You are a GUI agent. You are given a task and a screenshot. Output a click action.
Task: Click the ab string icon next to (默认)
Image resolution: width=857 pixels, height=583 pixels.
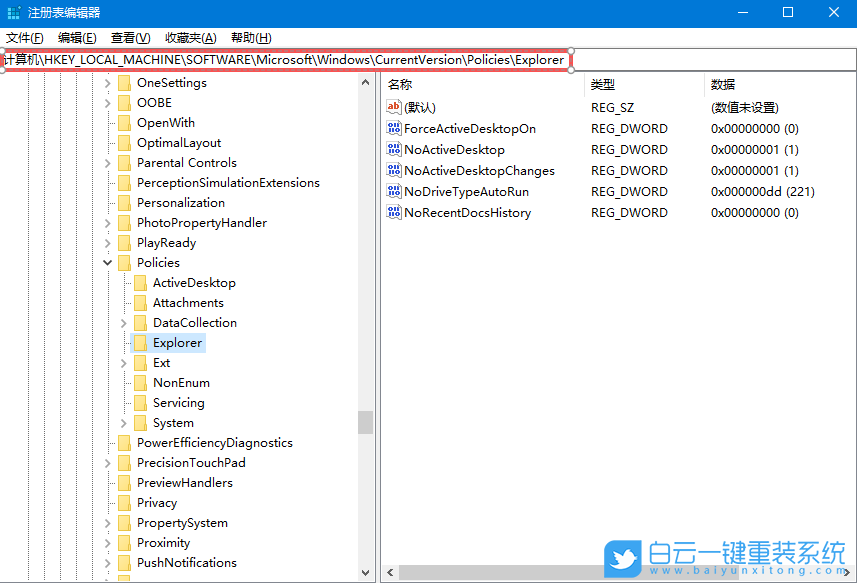393,107
